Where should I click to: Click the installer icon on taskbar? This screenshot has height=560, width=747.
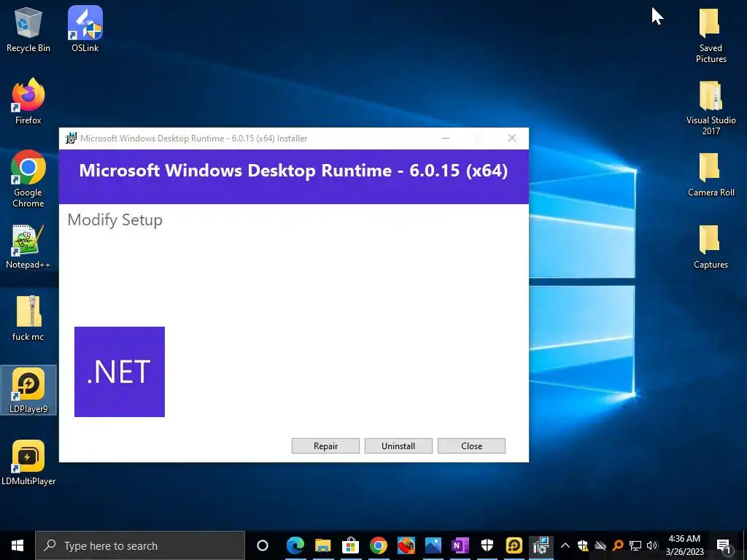click(541, 545)
